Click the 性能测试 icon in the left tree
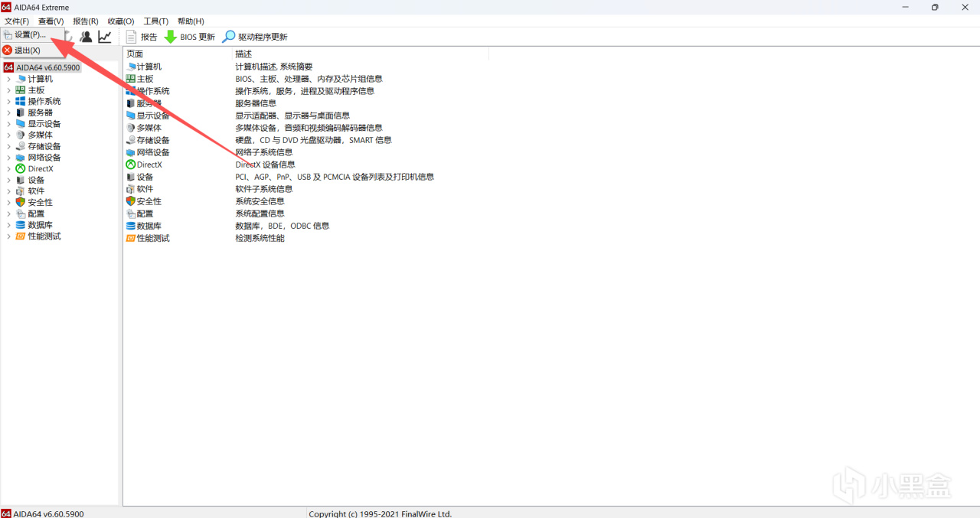The height and width of the screenshot is (518, 980). pyautogui.click(x=21, y=236)
